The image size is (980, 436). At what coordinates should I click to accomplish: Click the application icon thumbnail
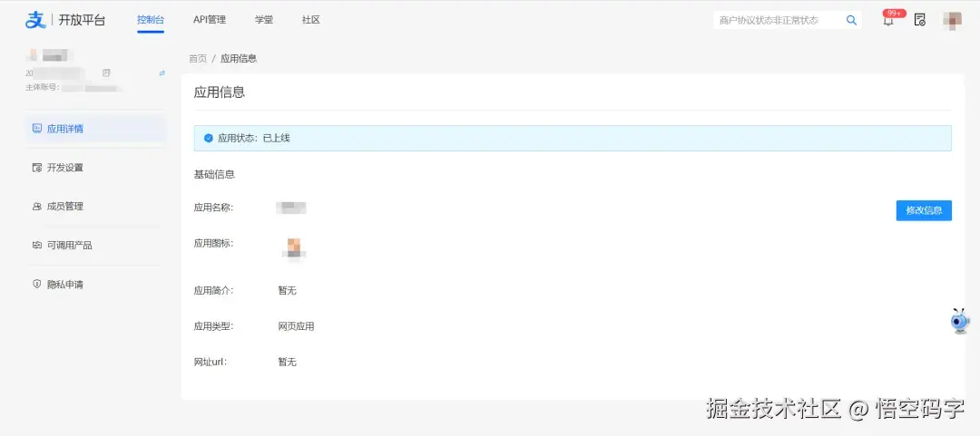point(294,248)
